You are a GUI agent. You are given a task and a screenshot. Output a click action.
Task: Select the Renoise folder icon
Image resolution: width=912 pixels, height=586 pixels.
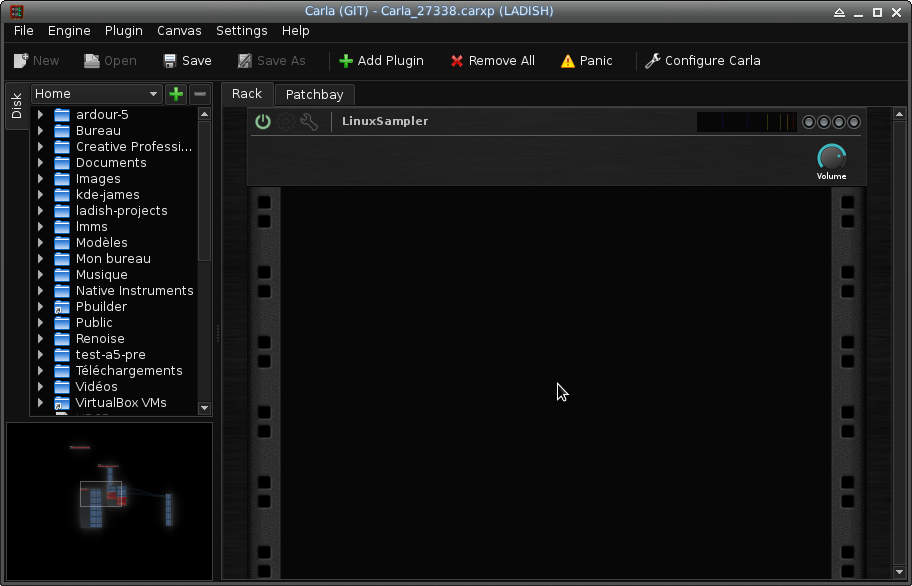62,338
